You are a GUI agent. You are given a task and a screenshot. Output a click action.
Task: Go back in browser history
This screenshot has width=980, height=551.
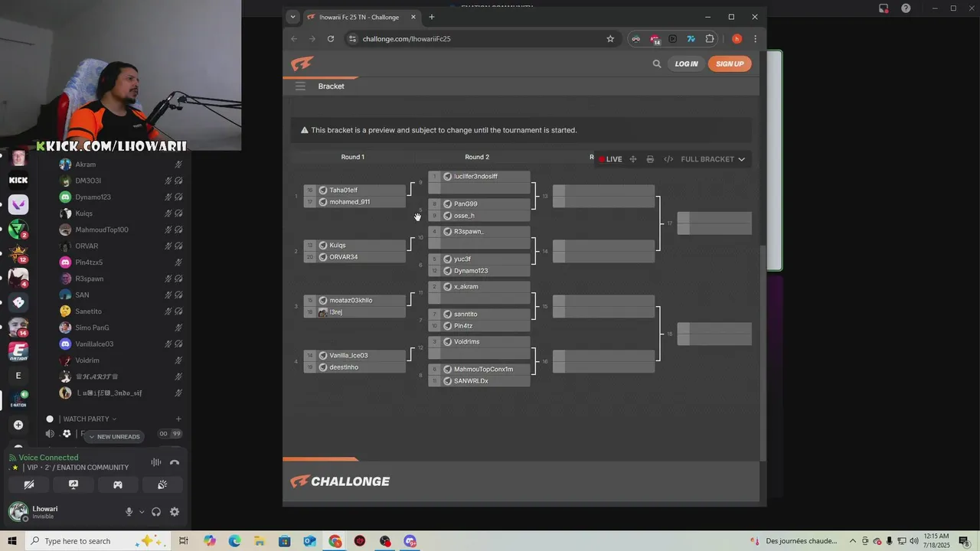[x=294, y=39]
